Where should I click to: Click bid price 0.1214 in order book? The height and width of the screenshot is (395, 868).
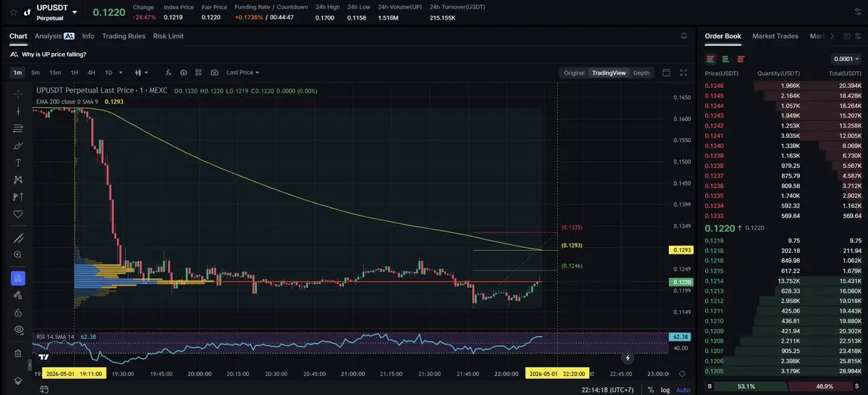(714, 281)
